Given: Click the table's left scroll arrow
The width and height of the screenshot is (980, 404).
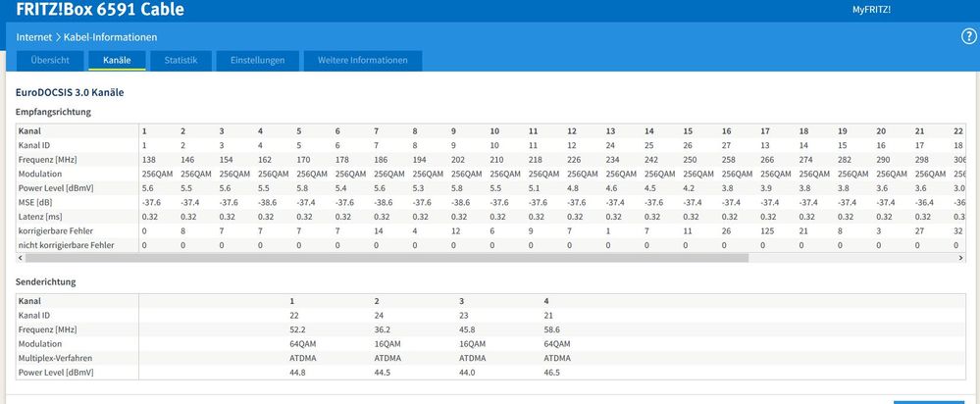Looking at the screenshot, I should 21,257.
